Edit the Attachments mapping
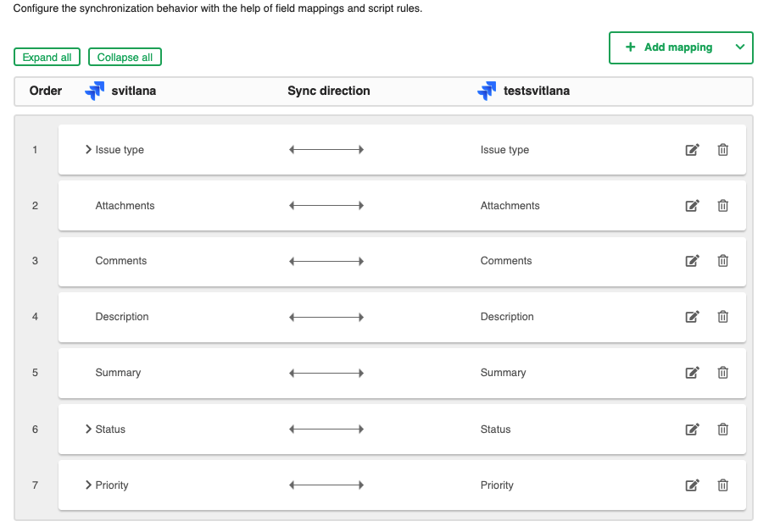This screenshot has height=532, width=780. pos(692,206)
